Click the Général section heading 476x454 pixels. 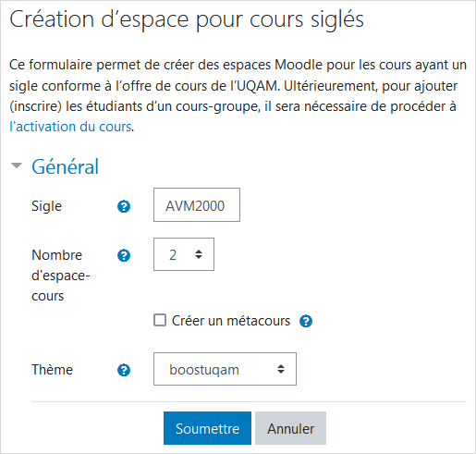click(66, 166)
